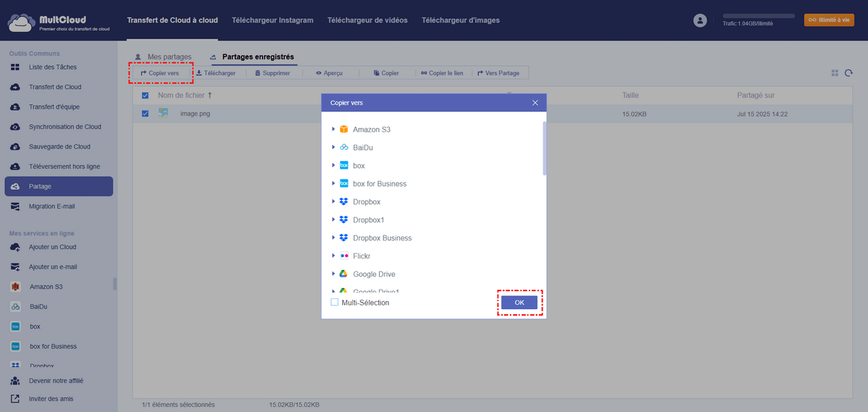The width and height of the screenshot is (868, 412).
Task: Switch to Partages enregistrés tab
Action: [x=252, y=56]
